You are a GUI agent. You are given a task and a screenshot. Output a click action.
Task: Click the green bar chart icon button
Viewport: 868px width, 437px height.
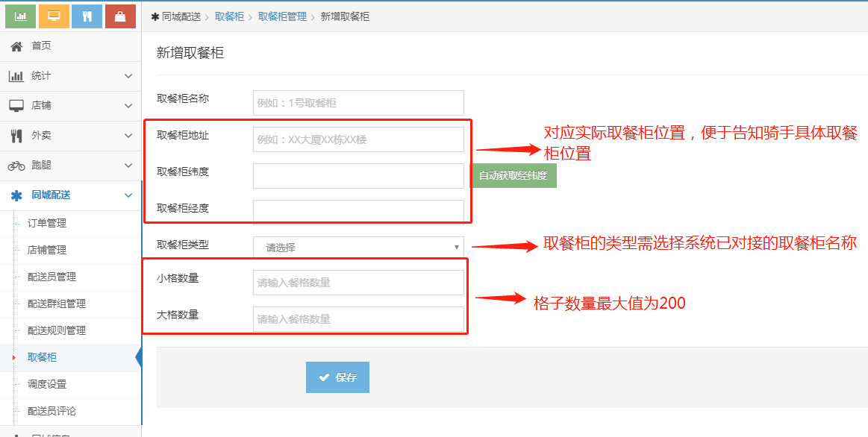tap(21, 16)
